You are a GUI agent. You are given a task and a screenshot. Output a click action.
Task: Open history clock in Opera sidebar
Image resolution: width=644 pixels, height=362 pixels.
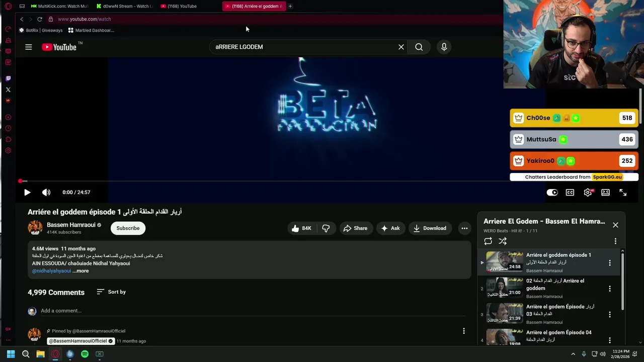(x=8, y=128)
